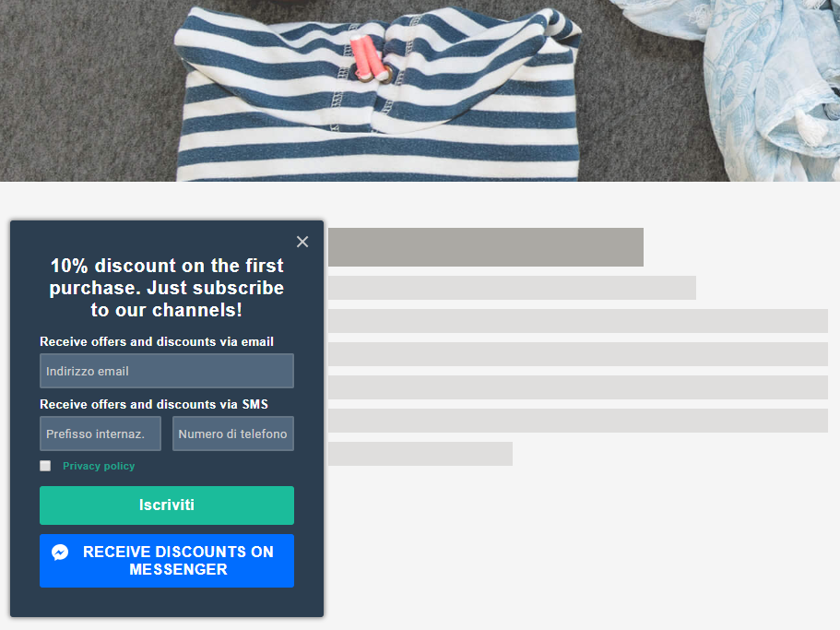Focus the Indirizzo email field
The height and width of the screenshot is (630, 840).
pyautogui.click(x=167, y=371)
